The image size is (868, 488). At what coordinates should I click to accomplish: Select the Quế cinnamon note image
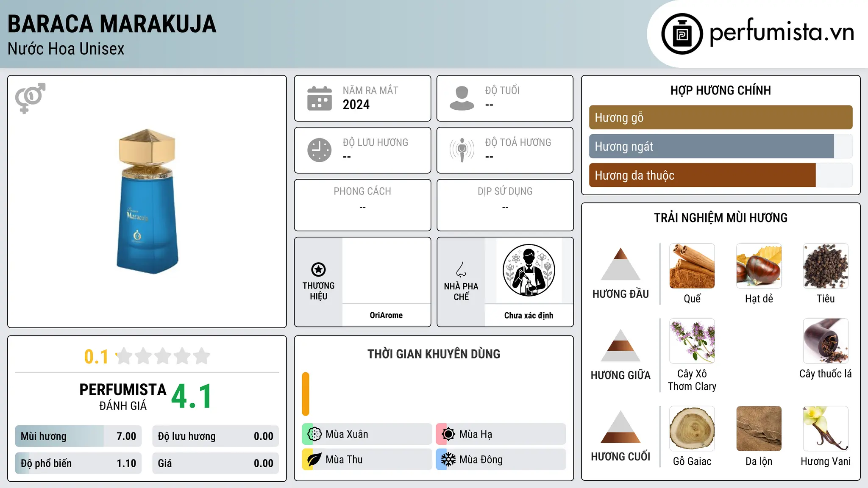pos(692,266)
